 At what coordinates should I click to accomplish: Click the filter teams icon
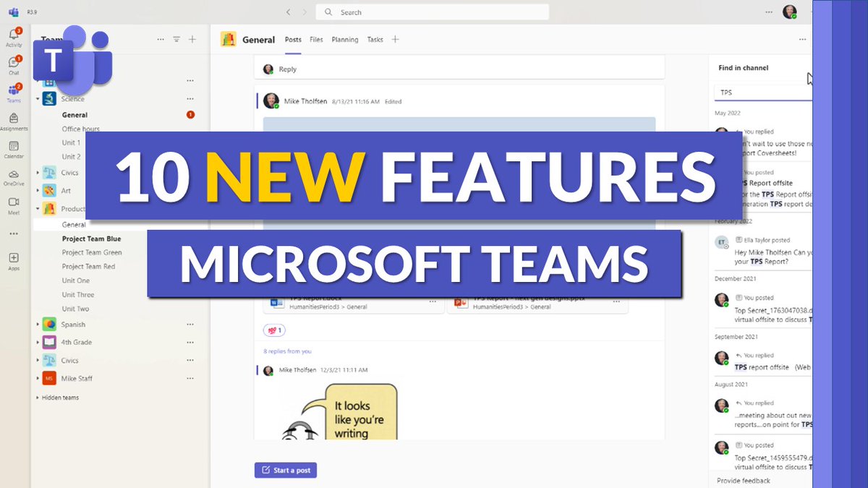point(176,40)
